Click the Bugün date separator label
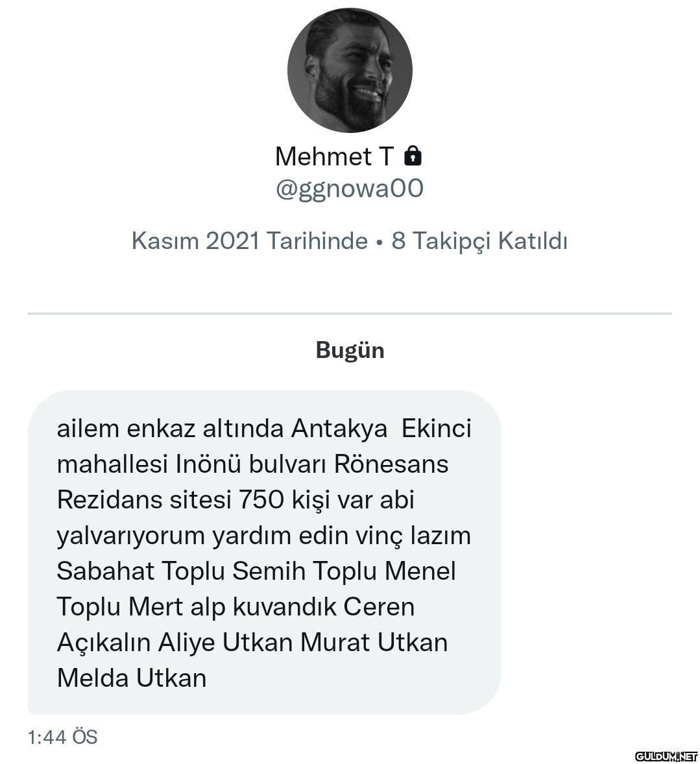Viewport: 700px width, 764px height. click(350, 350)
